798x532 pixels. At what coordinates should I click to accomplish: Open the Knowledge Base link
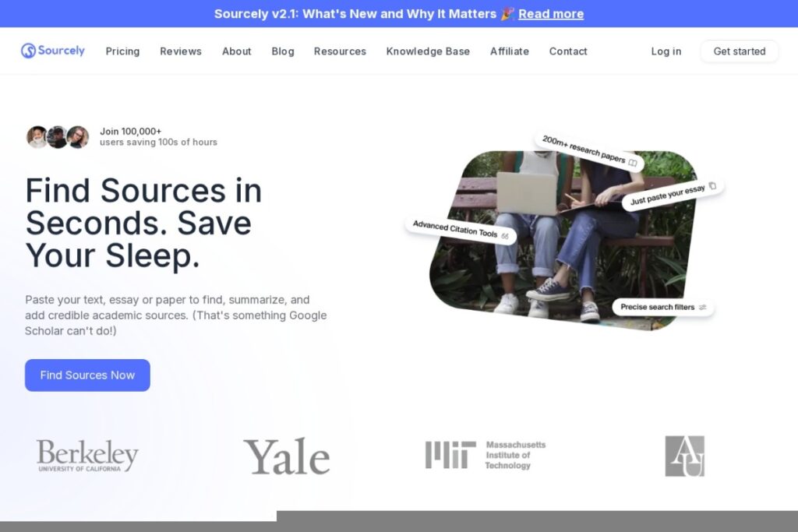pyautogui.click(x=428, y=51)
